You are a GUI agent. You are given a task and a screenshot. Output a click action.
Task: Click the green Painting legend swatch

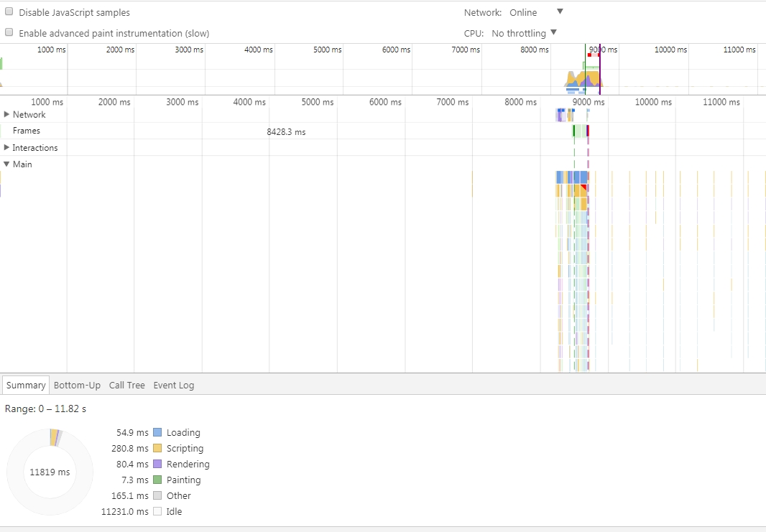pos(157,480)
